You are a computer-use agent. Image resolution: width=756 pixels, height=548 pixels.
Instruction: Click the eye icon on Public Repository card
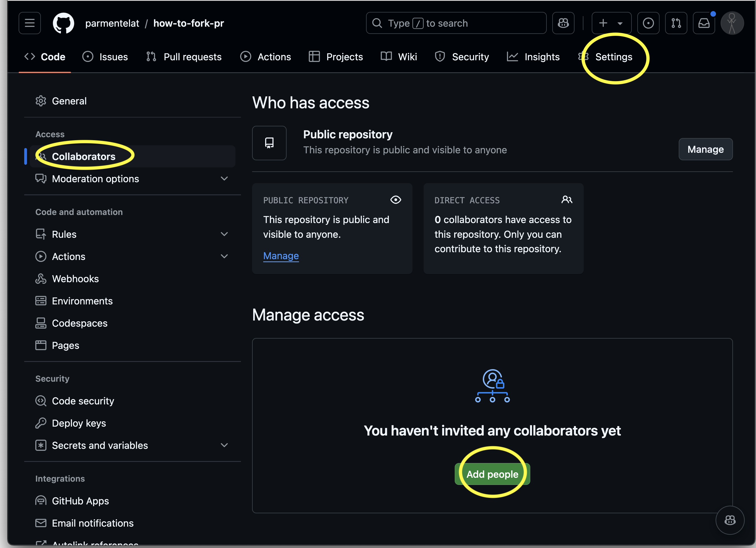click(396, 200)
